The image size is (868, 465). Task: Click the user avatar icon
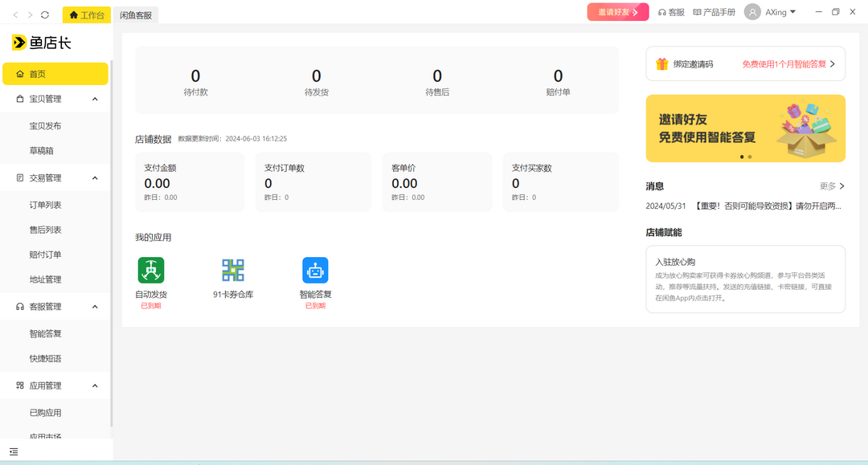[752, 12]
